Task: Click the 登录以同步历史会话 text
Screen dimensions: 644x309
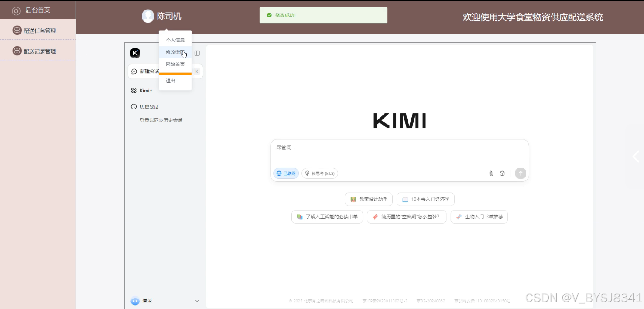Action: [x=161, y=120]
